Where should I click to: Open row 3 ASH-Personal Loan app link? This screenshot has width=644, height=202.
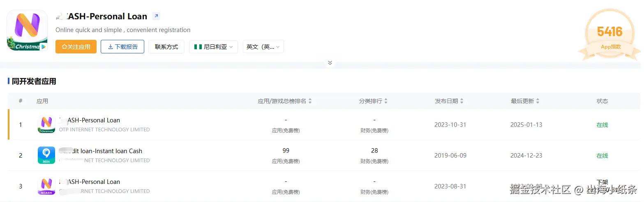point(90,182)
